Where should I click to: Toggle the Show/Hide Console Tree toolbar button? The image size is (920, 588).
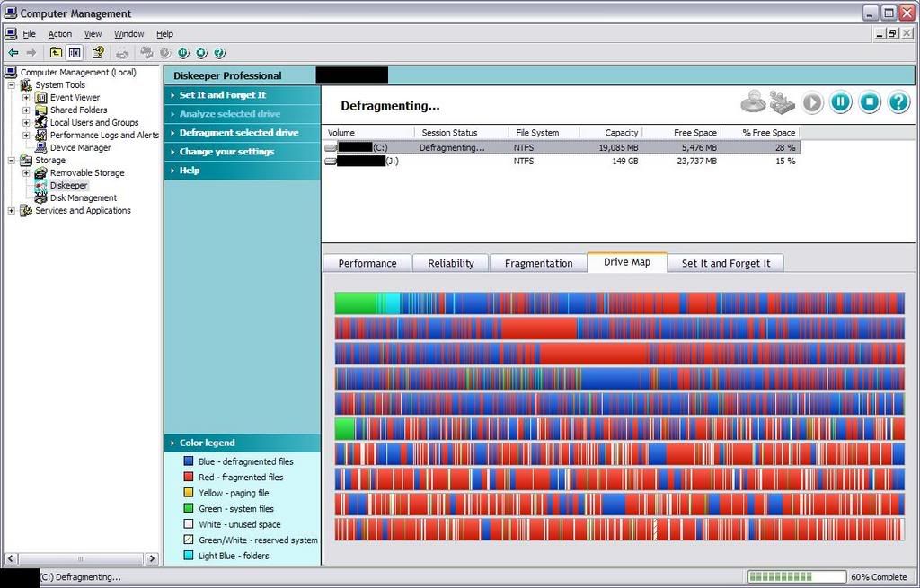point(75,53)
